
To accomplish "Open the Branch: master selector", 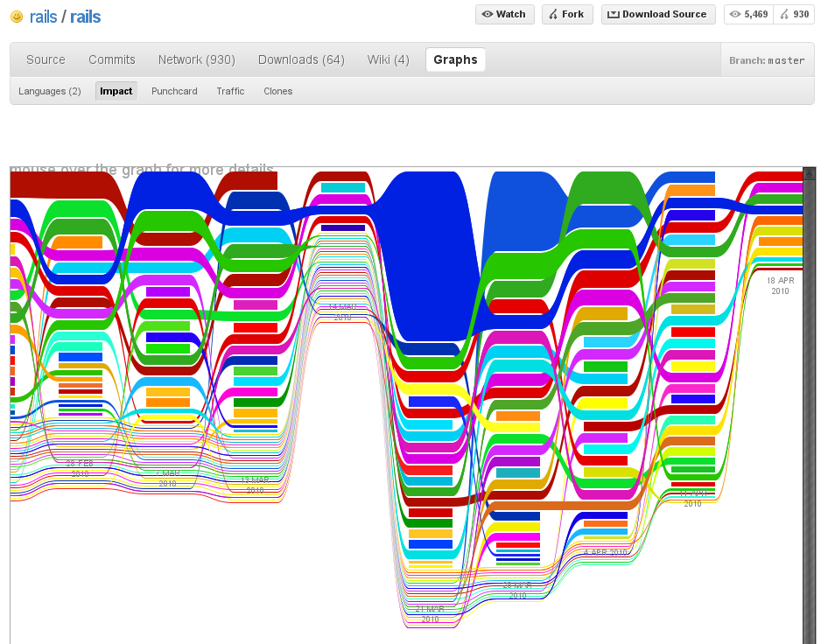I will [767, 60].
